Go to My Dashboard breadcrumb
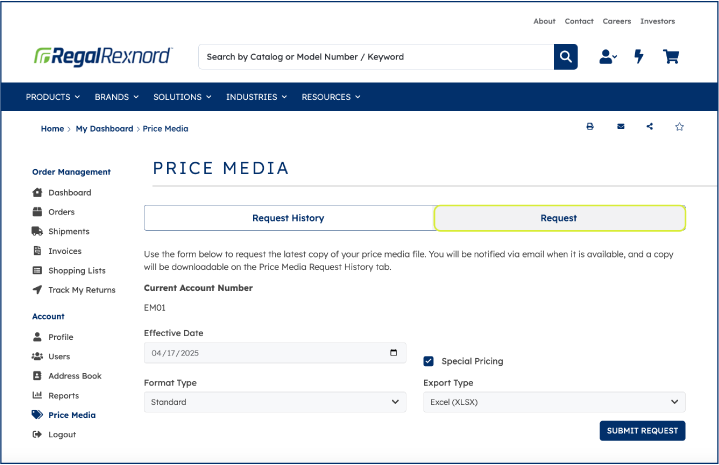This screenshot has height=465, width=719. point(104,129)
